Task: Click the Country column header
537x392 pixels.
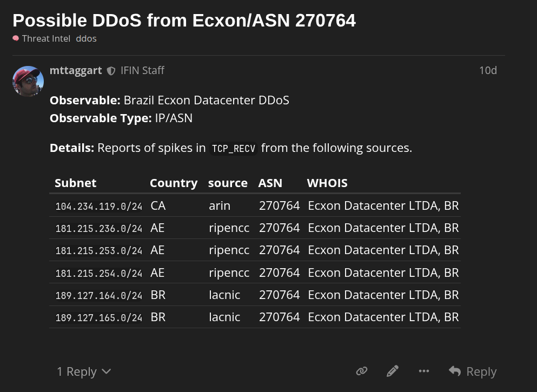Action: pos(174,183)
